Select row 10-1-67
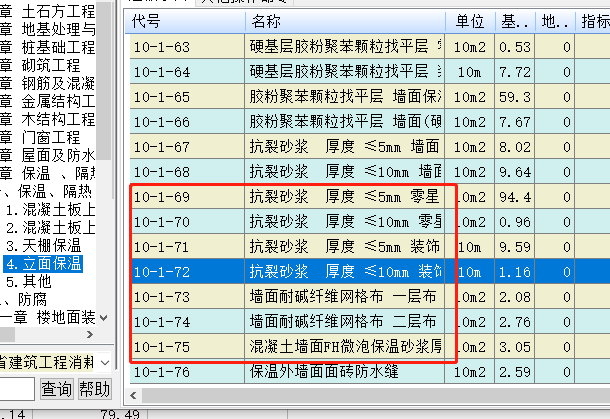The image size is (610, 419). pyautogui.click(x=370, y=147)
